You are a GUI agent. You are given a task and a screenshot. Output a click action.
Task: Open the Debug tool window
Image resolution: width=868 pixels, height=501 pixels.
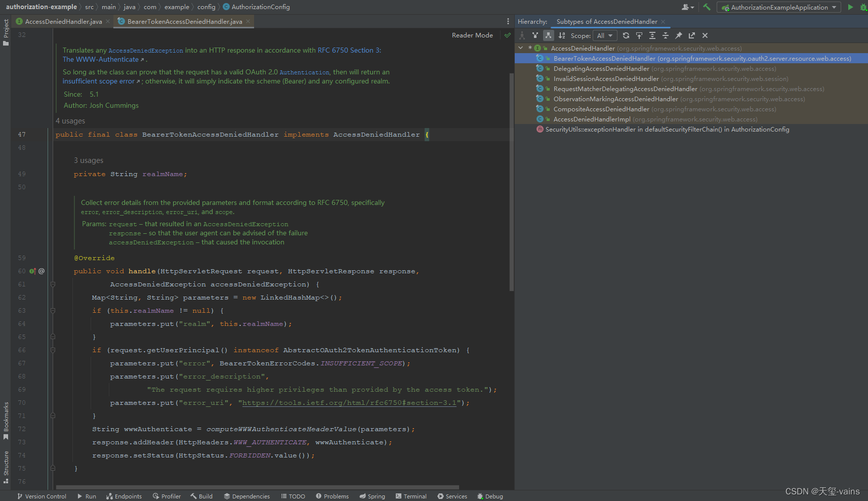(x=490, y=496)
